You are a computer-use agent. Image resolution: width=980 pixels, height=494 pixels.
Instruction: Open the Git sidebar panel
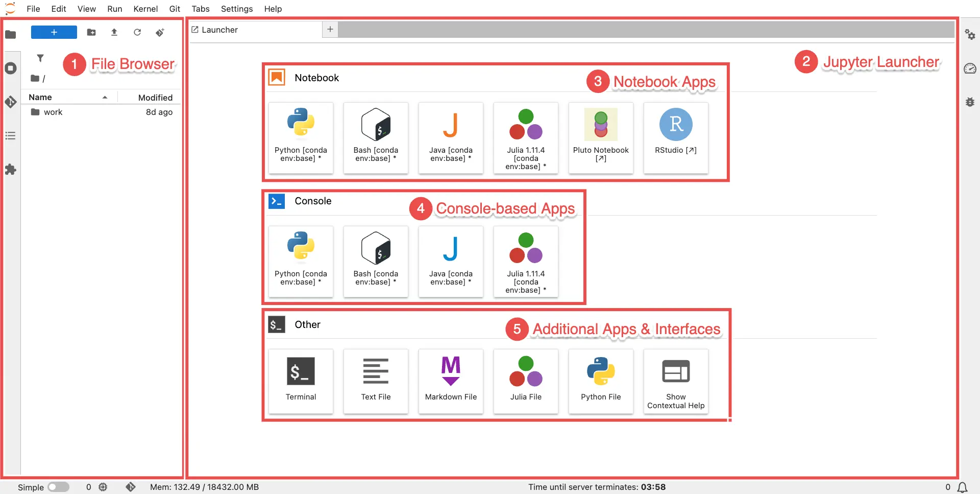[x=11, y=102]
